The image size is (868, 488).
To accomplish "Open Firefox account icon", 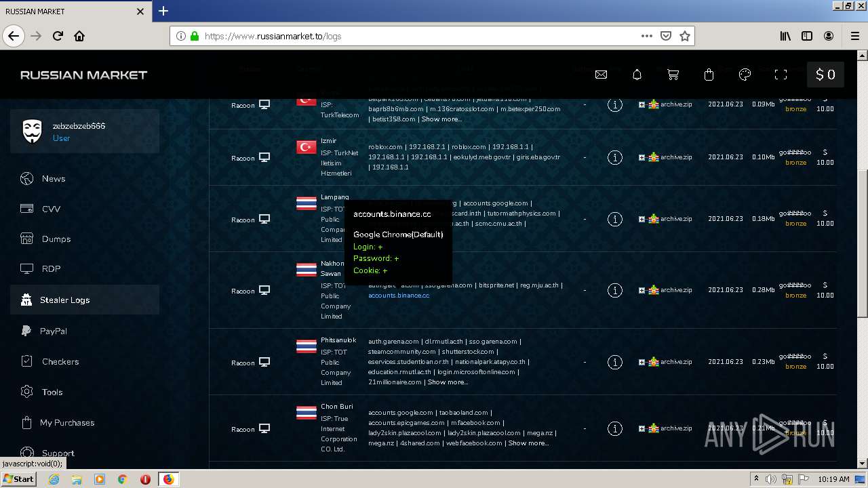I will (x=829, y=36).
